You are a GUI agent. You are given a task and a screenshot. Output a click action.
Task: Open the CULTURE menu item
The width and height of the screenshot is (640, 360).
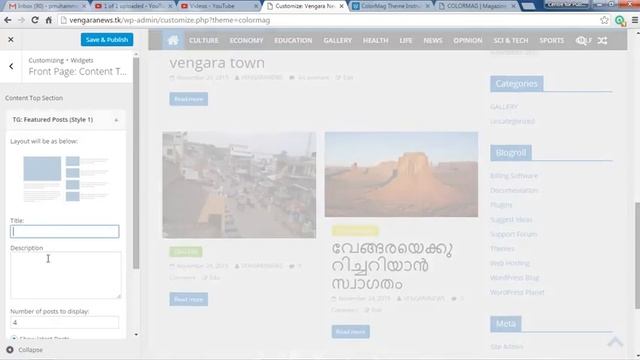(204, 40)
